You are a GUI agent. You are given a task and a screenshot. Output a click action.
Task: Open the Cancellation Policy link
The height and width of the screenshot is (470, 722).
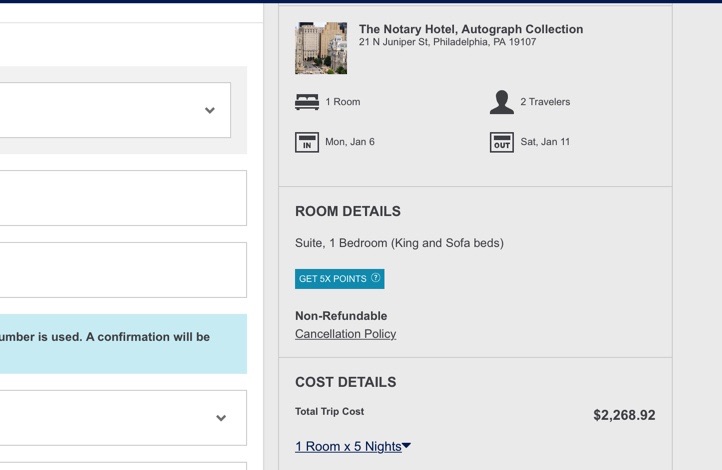pyautogui.click(x=345, y=334)
